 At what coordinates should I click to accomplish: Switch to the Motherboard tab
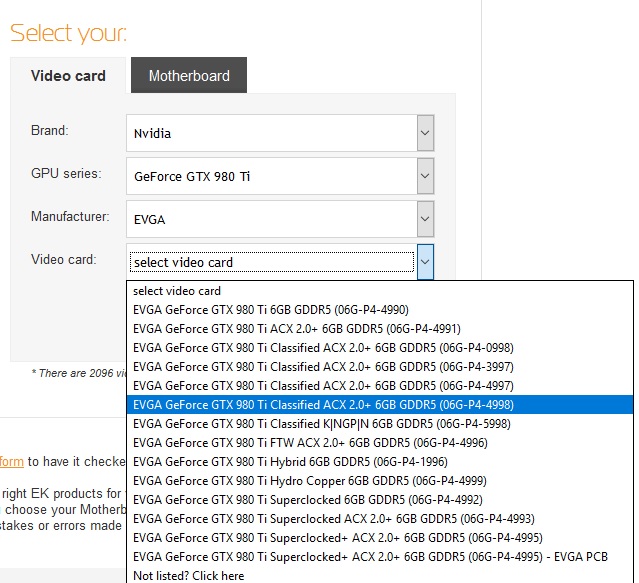(x=189, y=75)
